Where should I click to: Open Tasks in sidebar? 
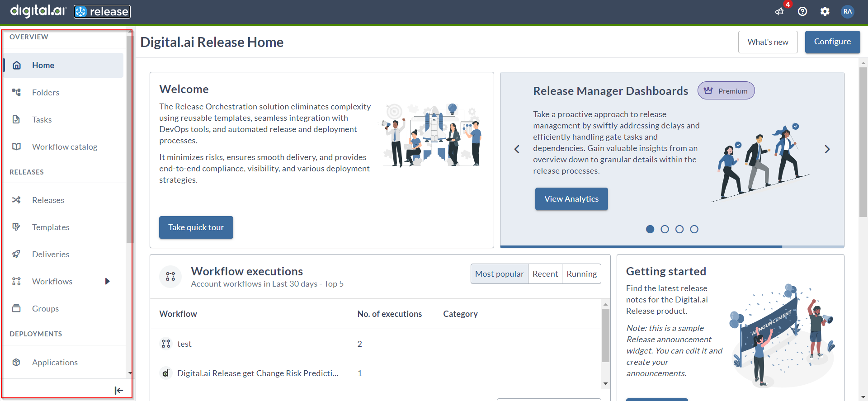63,119
